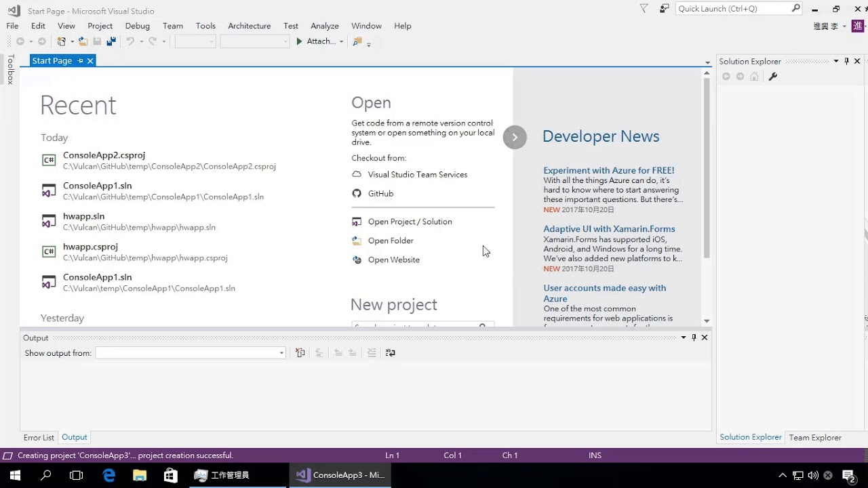Open document tab list dropdown arrow
The width and height of the screenshot is (868, 488).
707,62
